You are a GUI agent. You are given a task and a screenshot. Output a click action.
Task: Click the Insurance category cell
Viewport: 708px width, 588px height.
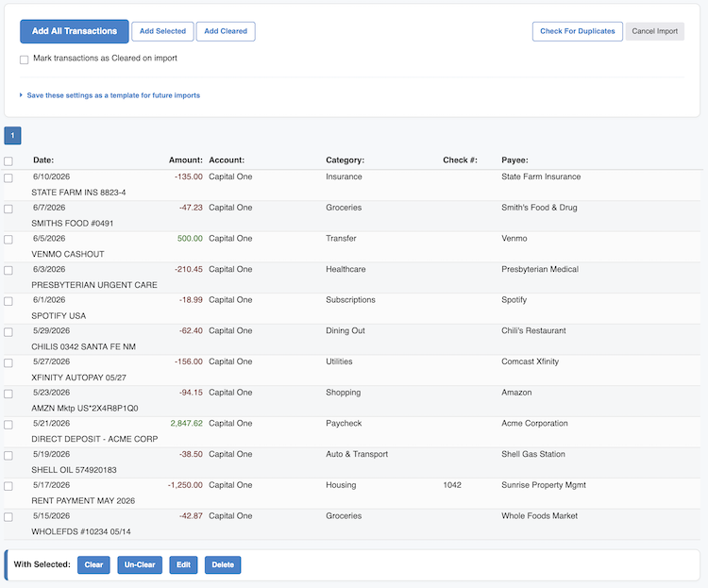point(344,176)
